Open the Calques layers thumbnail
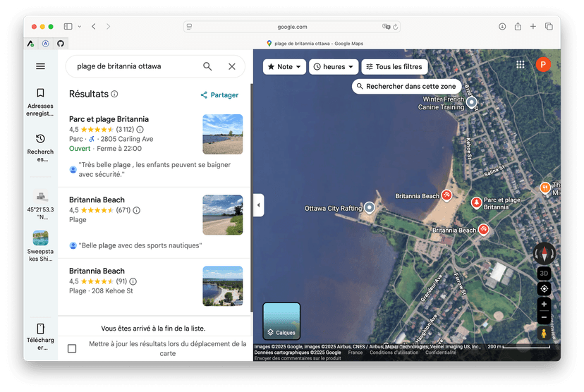The image size is (584, 392). (x=281, y=321)
